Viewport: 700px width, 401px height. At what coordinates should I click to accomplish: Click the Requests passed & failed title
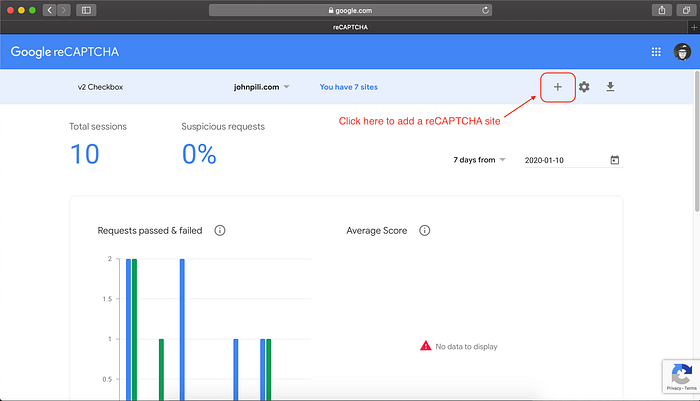point(150,230)
